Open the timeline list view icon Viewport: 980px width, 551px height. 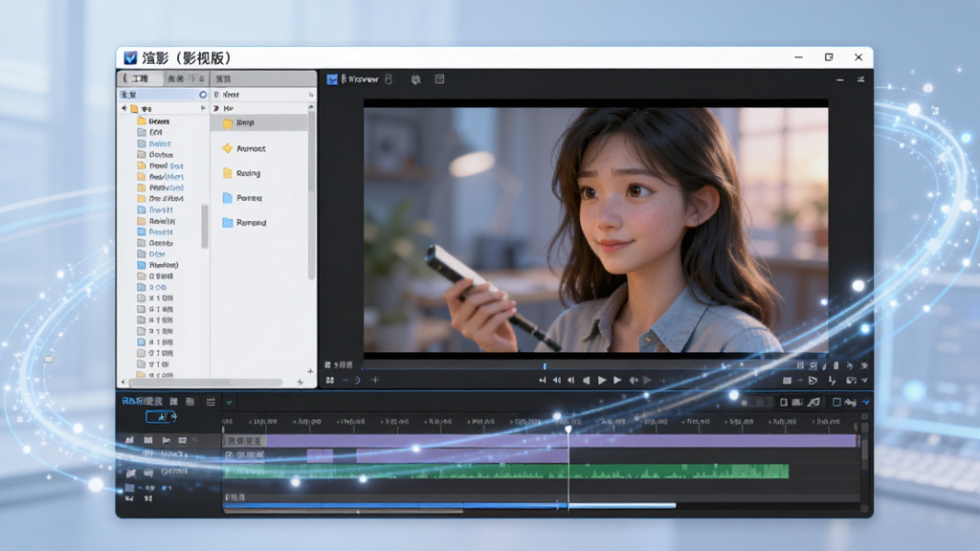211,403
